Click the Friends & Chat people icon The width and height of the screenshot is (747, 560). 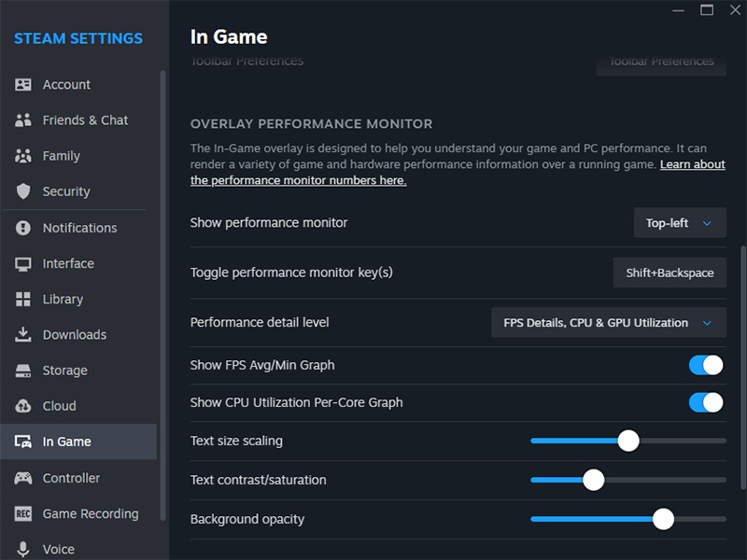click(x=24, y=120)
